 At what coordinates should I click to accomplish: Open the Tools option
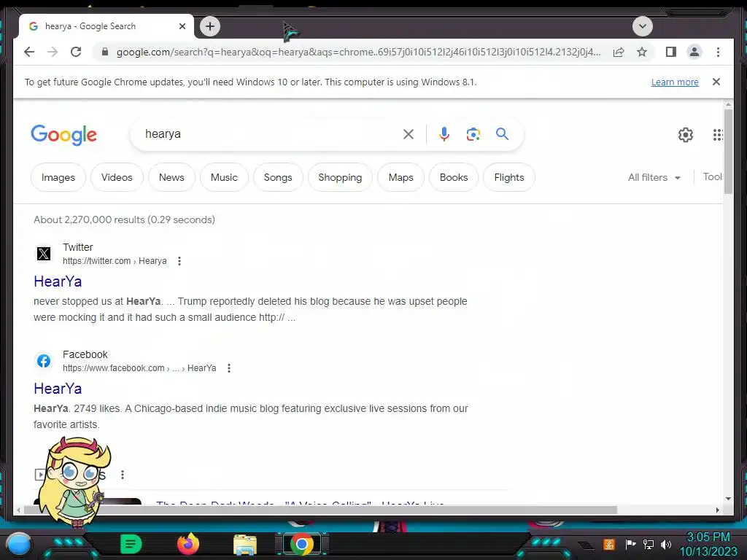pos(713,176)
